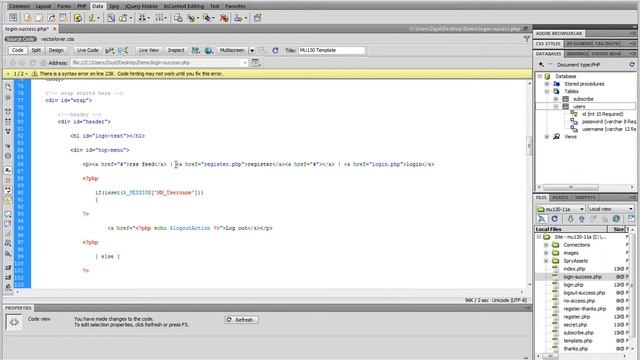Open the Local view dropdown
640x360 pixels.
click(x=611, y=209)
